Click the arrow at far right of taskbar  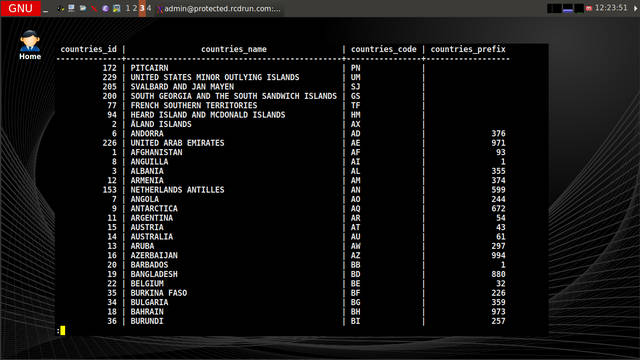(x=636, y=8)
